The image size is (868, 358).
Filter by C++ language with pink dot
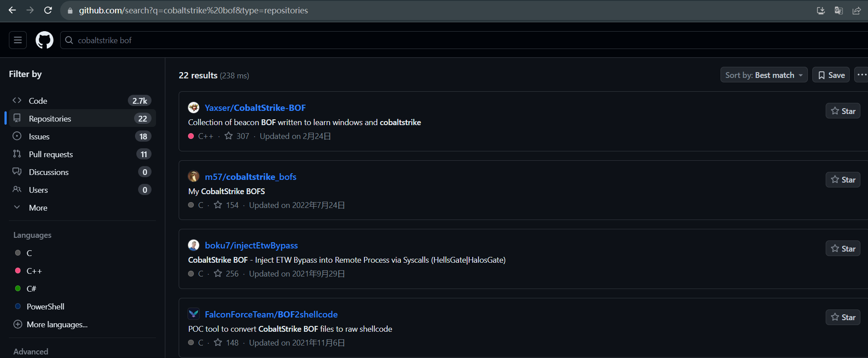coord(34,271)
